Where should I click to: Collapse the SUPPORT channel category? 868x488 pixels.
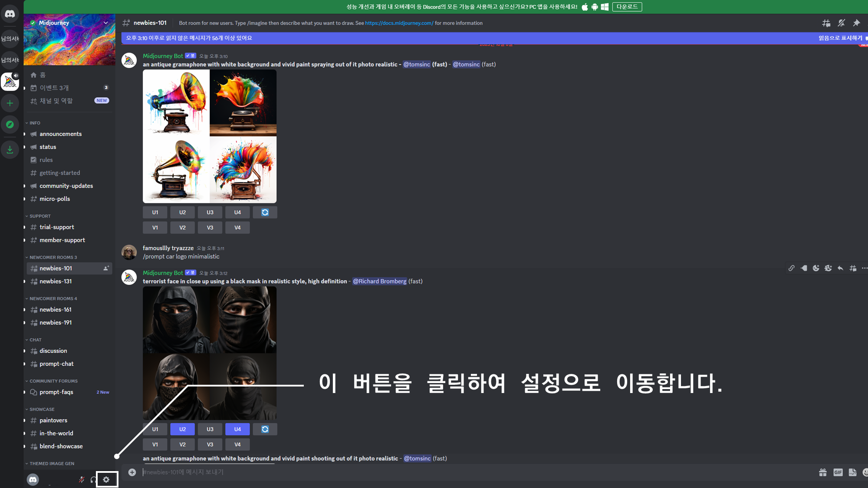pyautogui.click(x=40, y=216)
